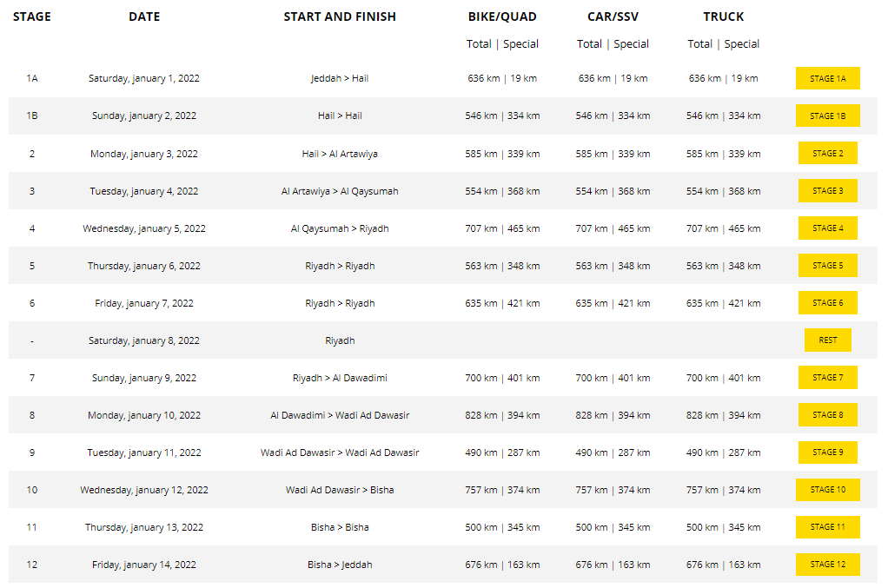Click the STAGE 6 button

click(827, 302)
